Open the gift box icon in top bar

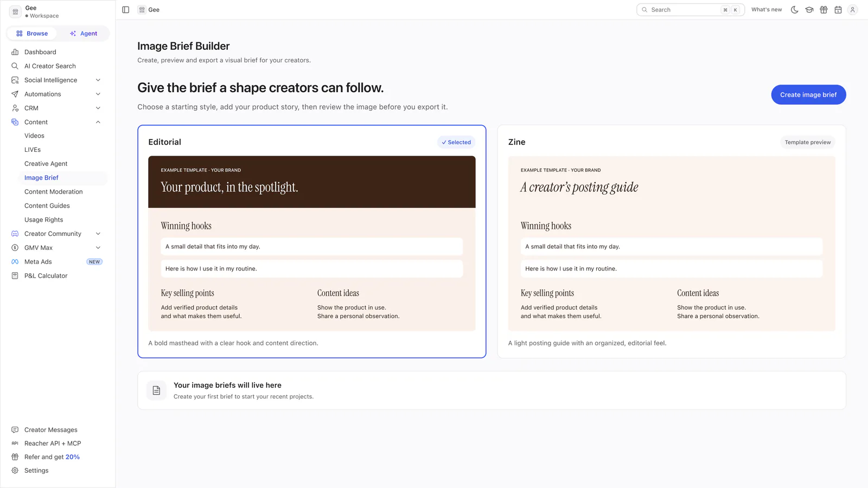[824, 10]
